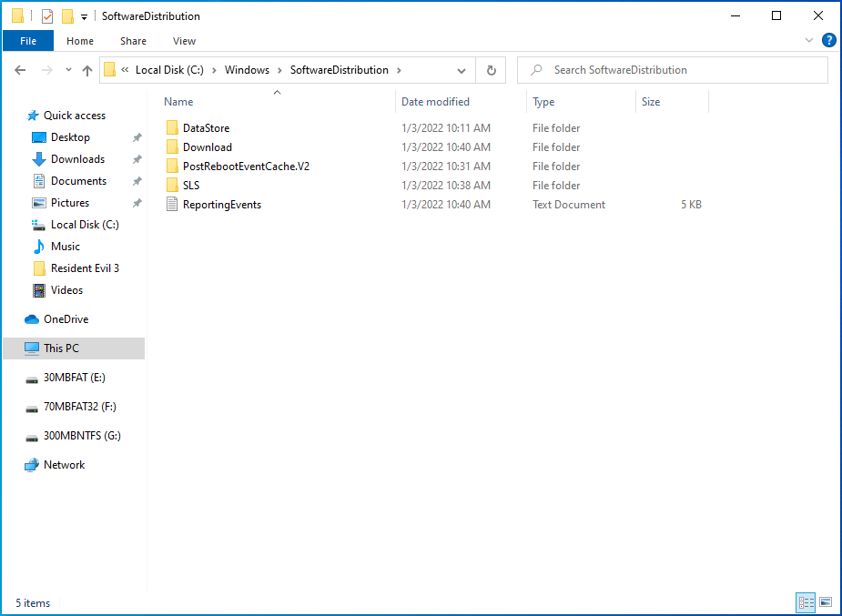This screenshot has width=842, height=616.
Task: Open Local Disk (C:) in navigation pane
Action: click(85, 225)
